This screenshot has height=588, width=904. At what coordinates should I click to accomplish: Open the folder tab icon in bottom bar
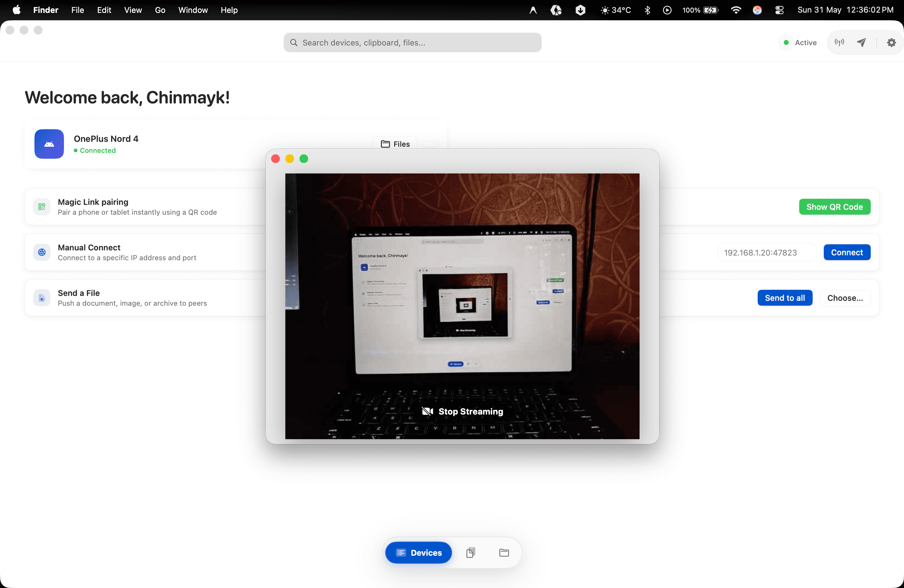(x=504, y=552)
